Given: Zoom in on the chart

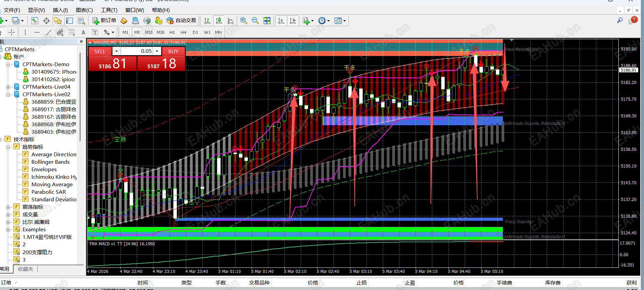Looking at the screenshot, I should click(244, 21).
